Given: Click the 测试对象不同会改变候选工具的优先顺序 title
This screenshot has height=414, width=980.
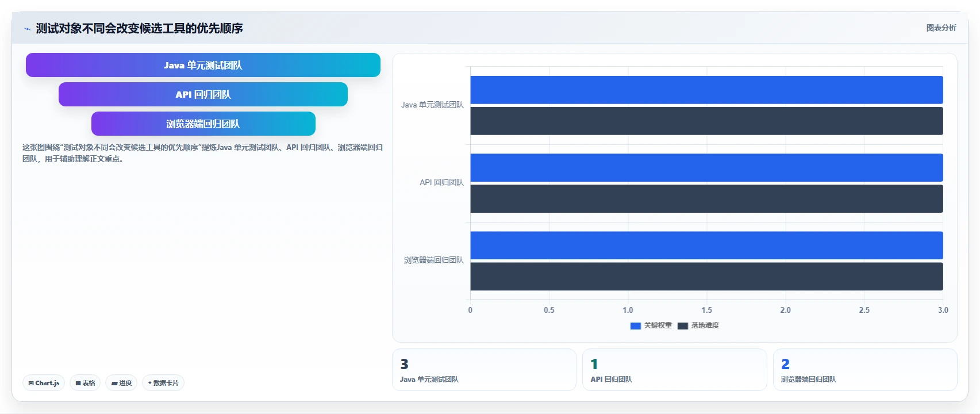Looking at the screenshot, I should tap(139, 28).
